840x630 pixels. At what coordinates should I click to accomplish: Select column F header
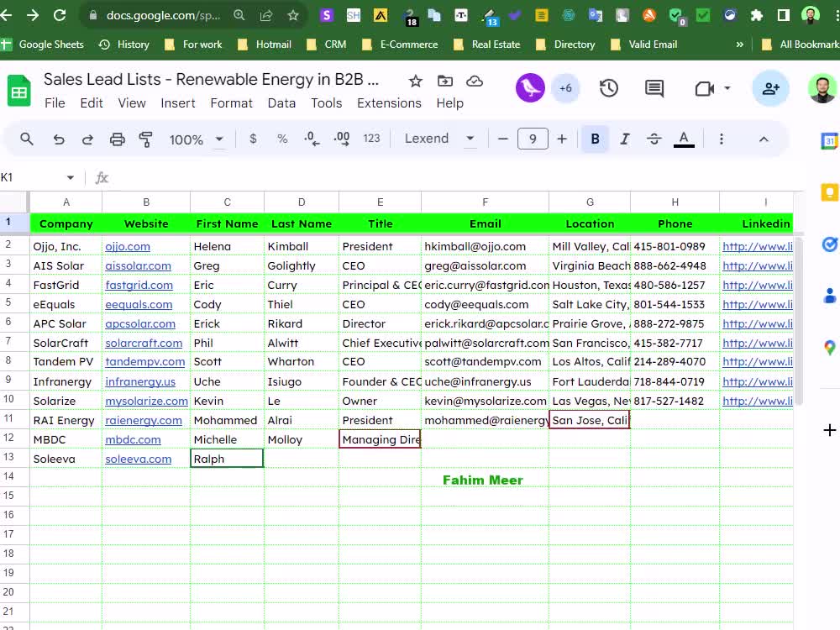[x=485, y=202]
